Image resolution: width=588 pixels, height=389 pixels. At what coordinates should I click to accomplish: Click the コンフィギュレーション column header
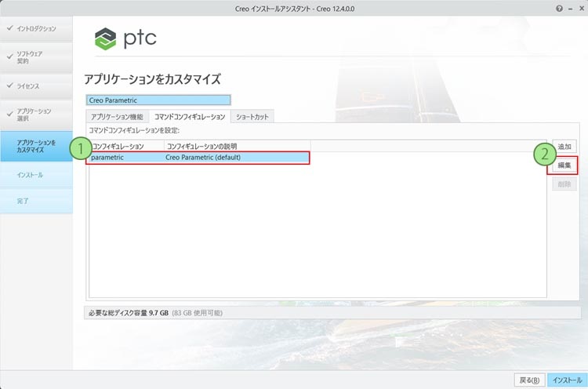coord(126,146)
